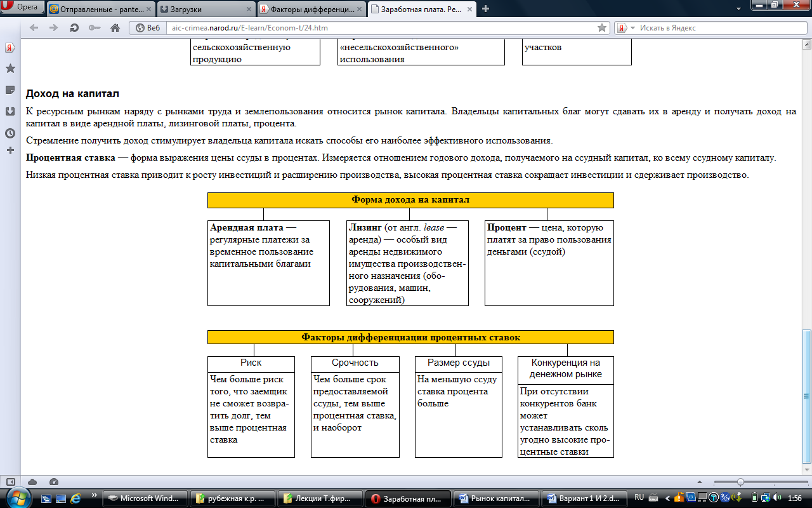Open Notes panel in sidebar
Viewport: 812px width, 508px height.
click(x=10, y=90)
